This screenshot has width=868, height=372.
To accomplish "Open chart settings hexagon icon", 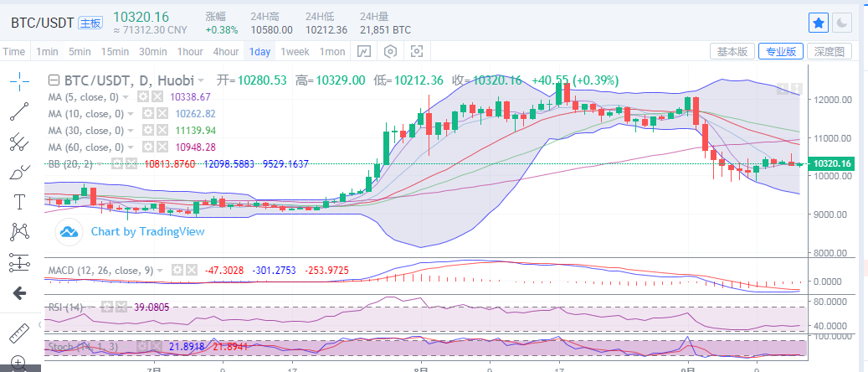I will [x=391, y=52].
